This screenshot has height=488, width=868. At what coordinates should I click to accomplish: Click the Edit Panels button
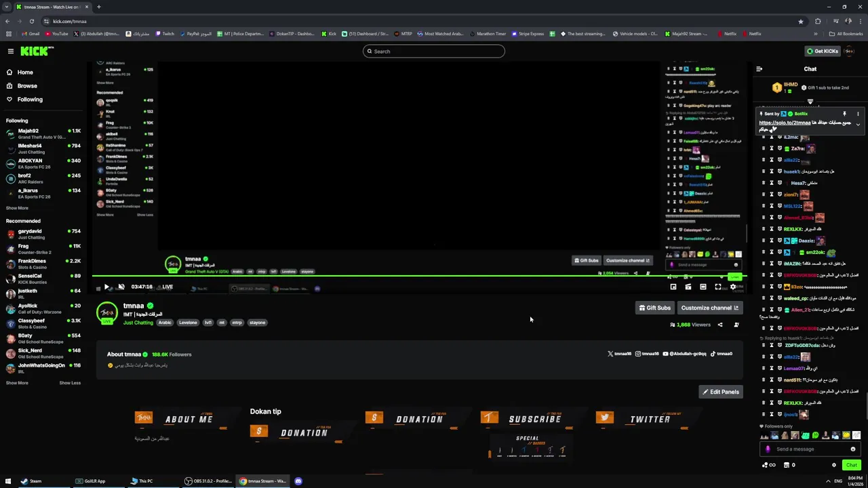pos(721,392)
